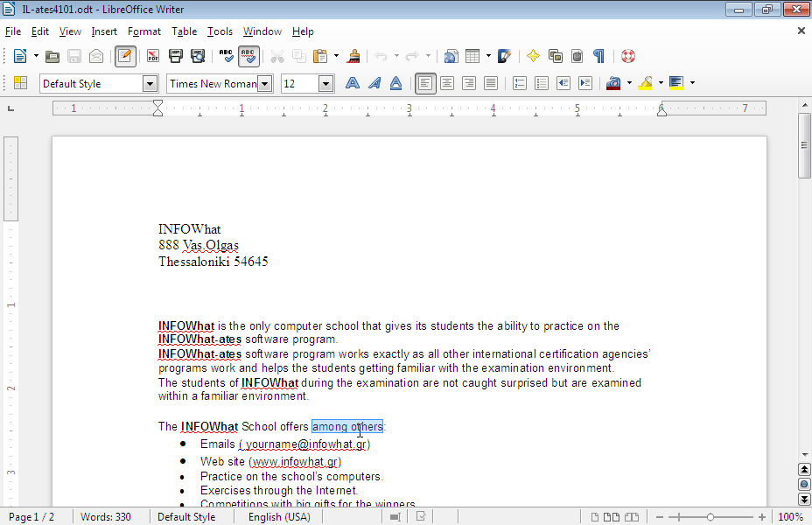Click www.infowhat.gr website link
The height and width of the screenshot is (525, 812).
tap(295, 461)
